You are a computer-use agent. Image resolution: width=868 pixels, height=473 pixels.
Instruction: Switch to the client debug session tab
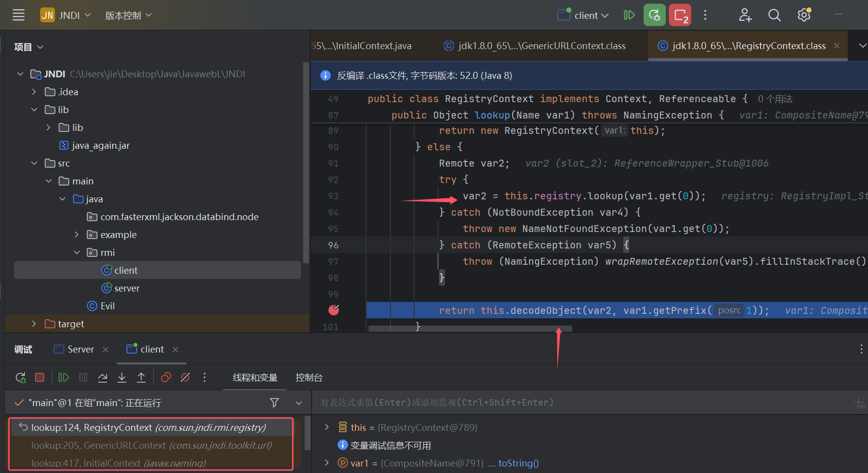[x=145, y=349]
